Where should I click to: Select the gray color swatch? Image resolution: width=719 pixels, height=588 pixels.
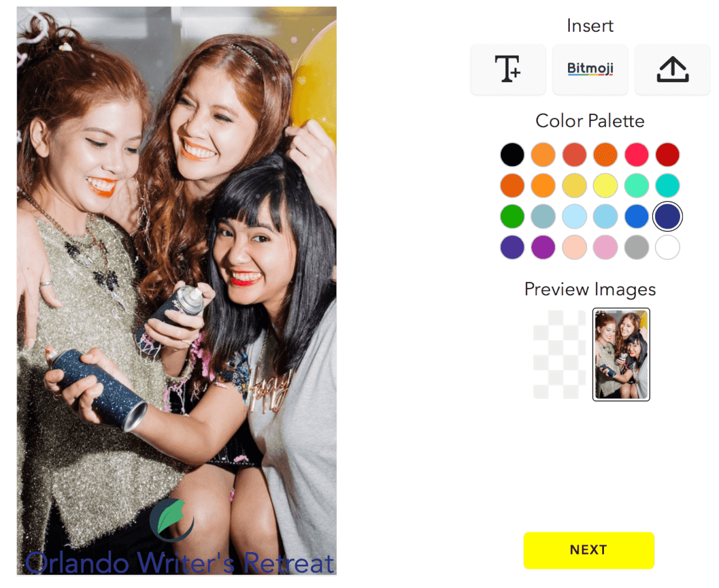tap(636, 247)
